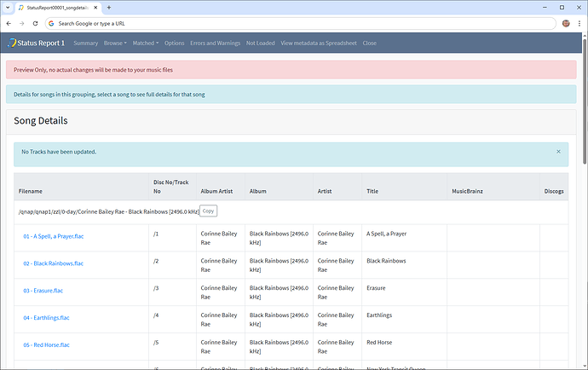Open the browser three-dot menu
This screenshot has width=588, height=370.
(x=579, y=23)
